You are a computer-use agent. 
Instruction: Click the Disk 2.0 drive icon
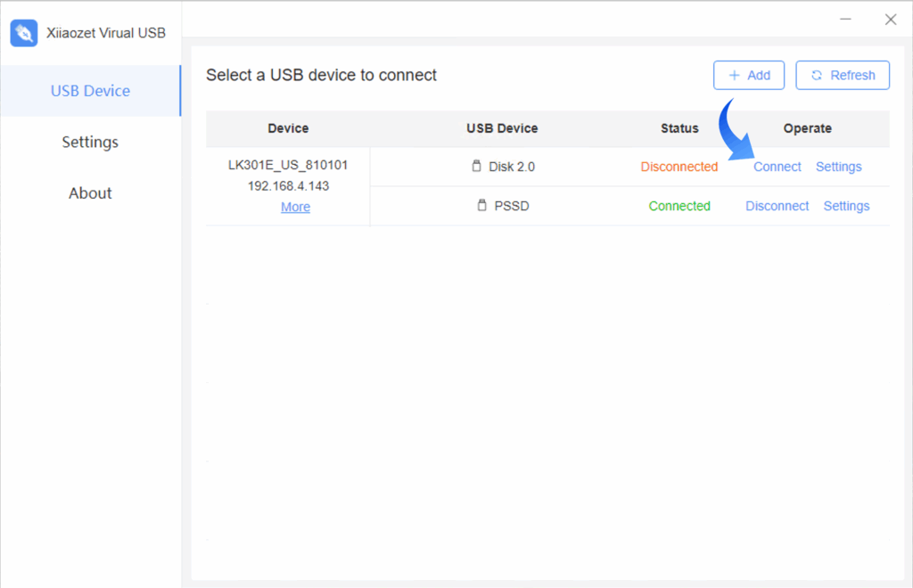coord(476,167)
